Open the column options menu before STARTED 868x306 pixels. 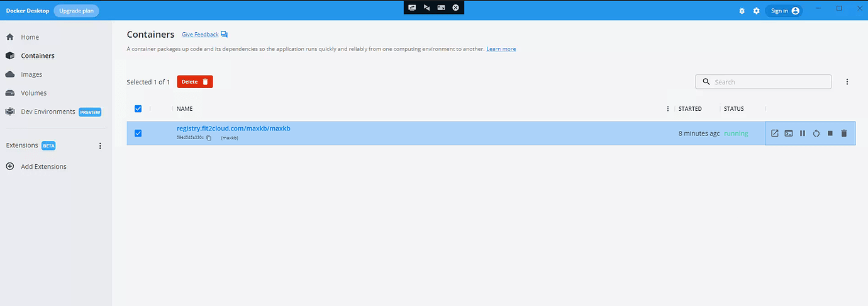pos(668,109)
